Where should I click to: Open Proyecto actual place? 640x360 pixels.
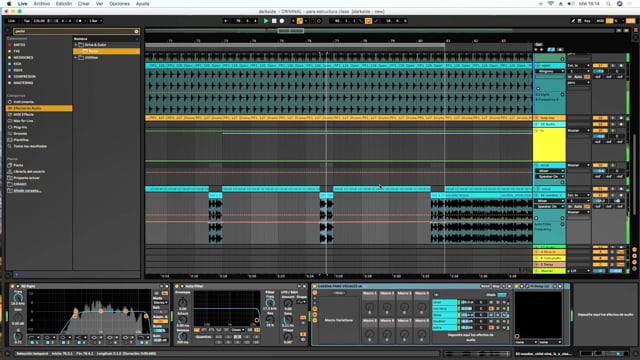[27, 178]
